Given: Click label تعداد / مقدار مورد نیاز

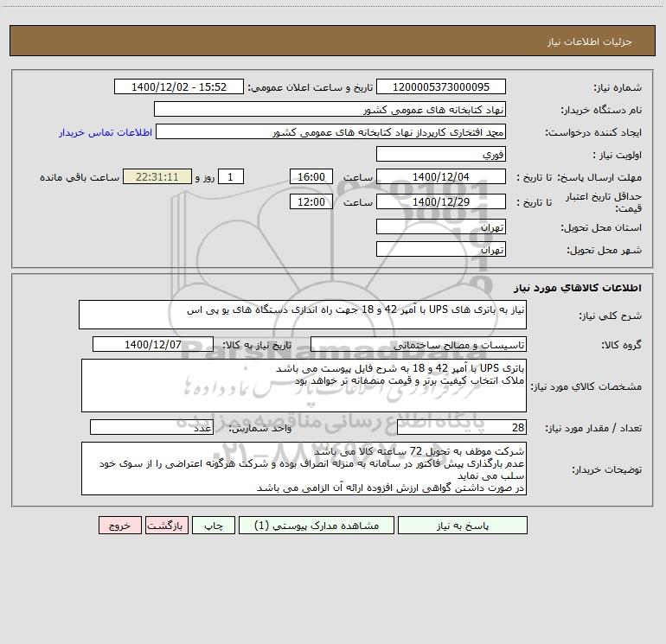Looking at the screenshot, I should (593, 428).
